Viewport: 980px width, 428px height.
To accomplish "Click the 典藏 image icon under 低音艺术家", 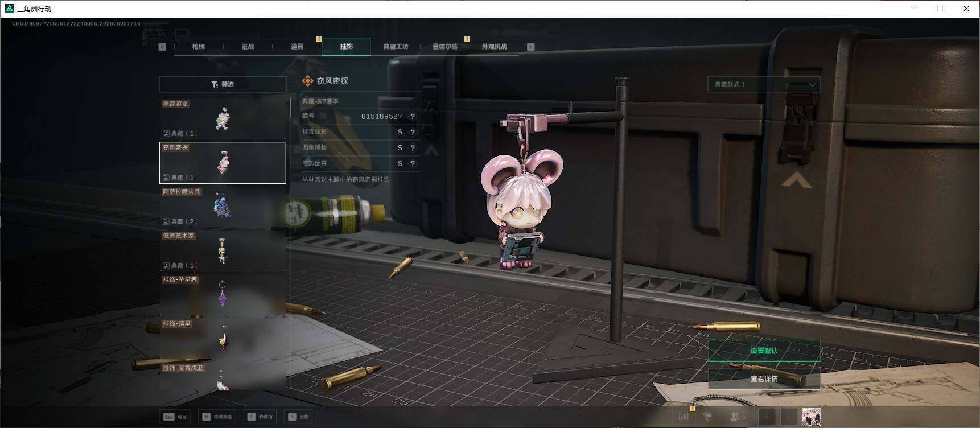I will pos(166,266).
